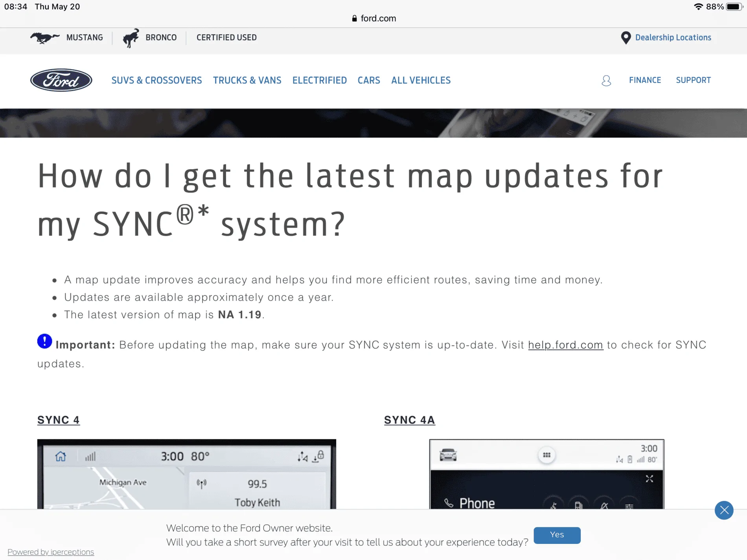
Task: Tap the battery indicator icon
Action: 734,7
